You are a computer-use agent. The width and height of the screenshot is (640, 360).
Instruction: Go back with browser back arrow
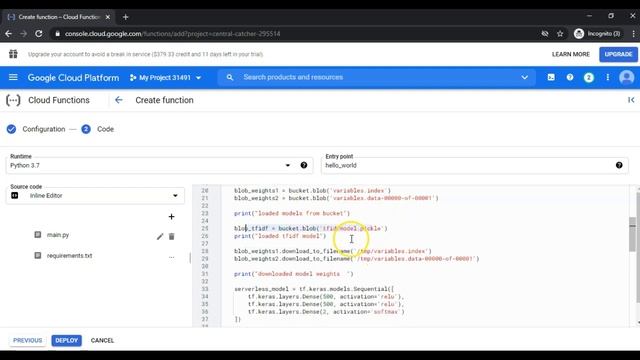pyautogui.click(x=9, y=33)
